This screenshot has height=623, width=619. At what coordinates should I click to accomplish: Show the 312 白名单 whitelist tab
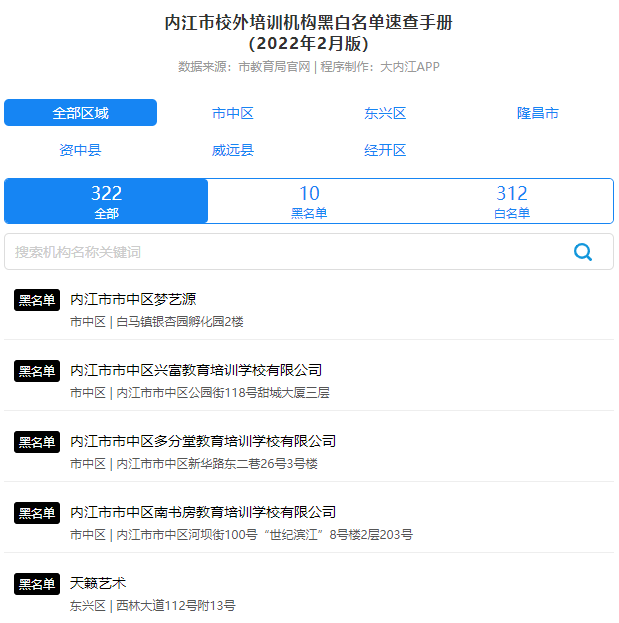tap(511, 201)
